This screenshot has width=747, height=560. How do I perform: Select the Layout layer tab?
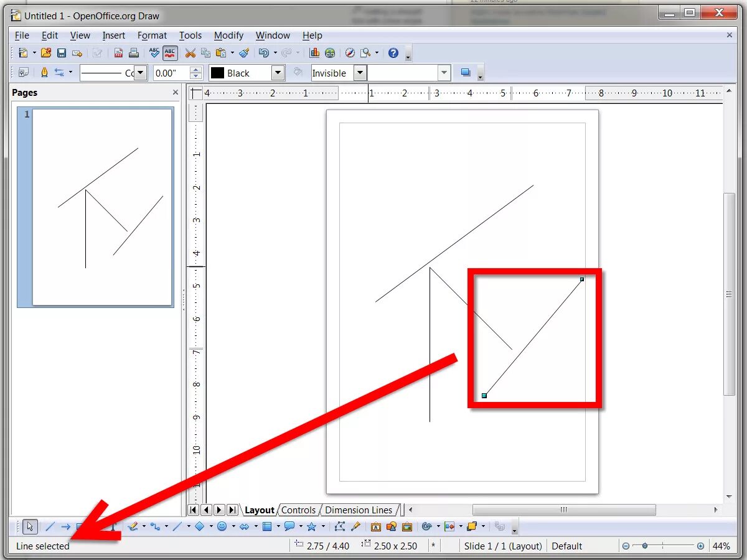[260, 510]
